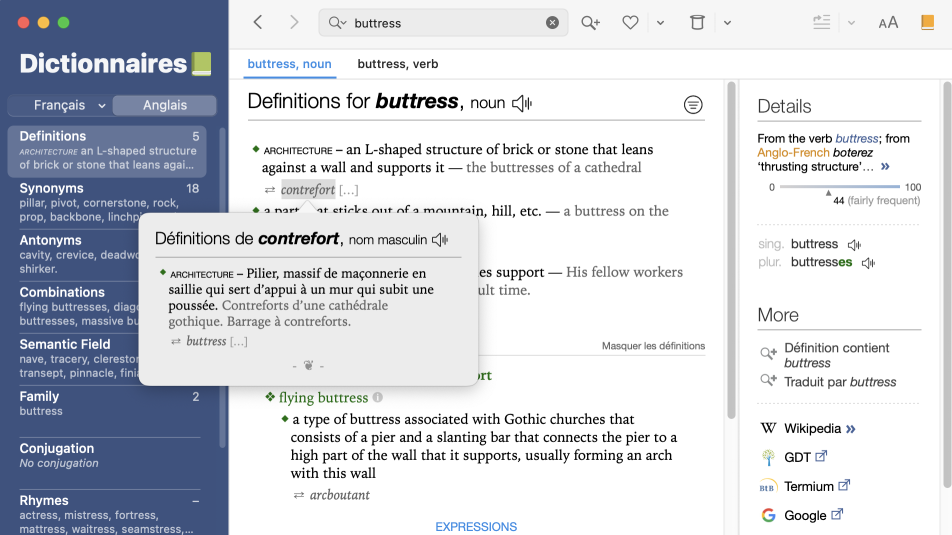The image size is (952, 535).
Task: Play audio for plural buttresses
Action: pos(868,263)
